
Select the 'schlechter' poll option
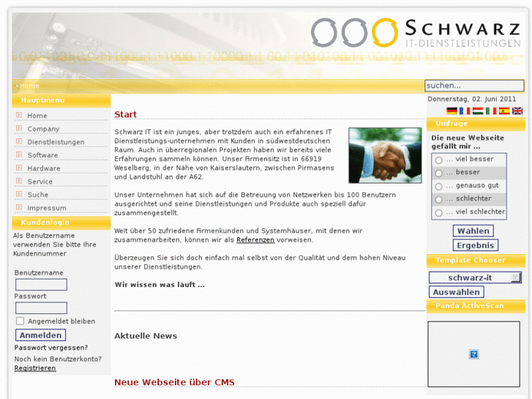pos(438,200)
